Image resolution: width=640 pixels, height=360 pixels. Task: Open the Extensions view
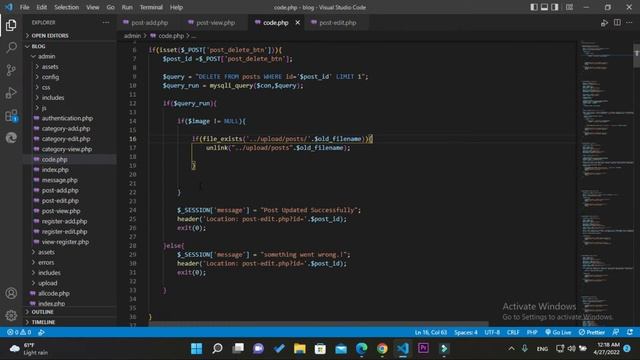click(x=11, y=116)
